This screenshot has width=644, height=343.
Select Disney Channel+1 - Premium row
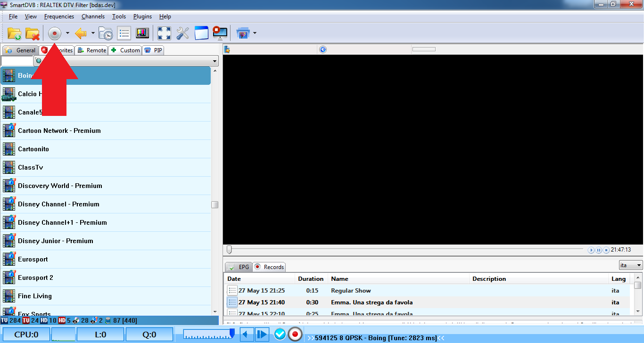click(x=106, y=222)
